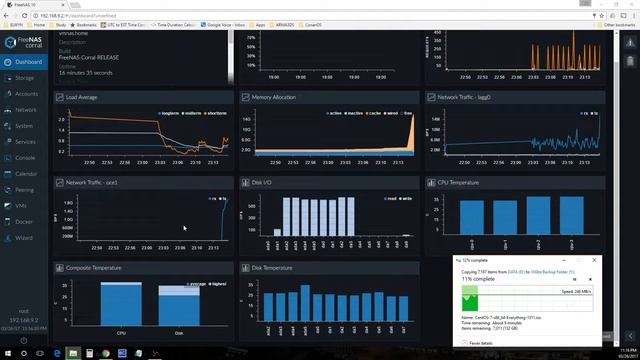640x360 pixels.
Task: Toggle the read legend in Disk I/O
Action: tap(390, 198)
